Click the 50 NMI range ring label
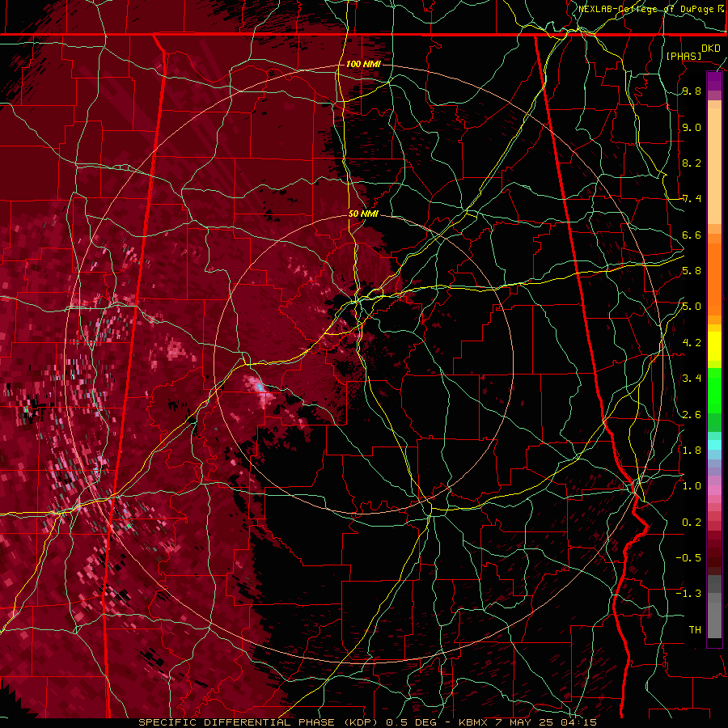This screenshot has width=728, height=728. [x=363, y=214]
